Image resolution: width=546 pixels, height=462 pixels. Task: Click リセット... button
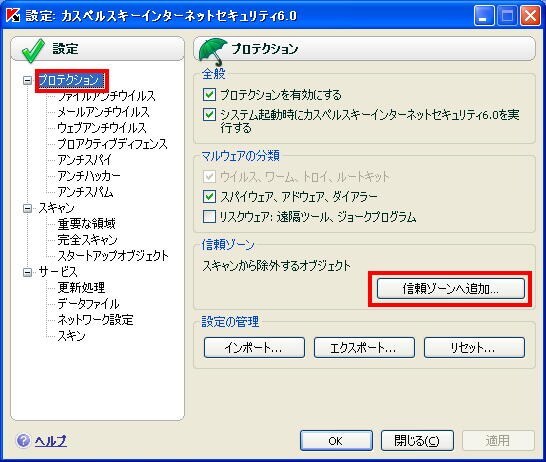point(474,347)
